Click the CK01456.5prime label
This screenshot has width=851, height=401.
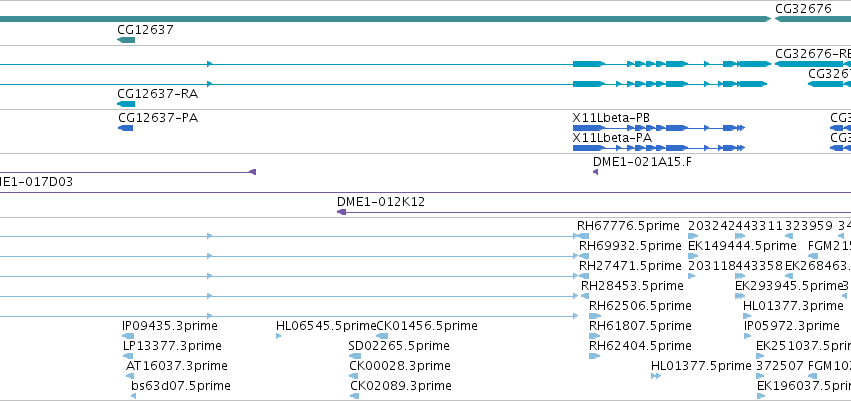click(x=427, y=326)
